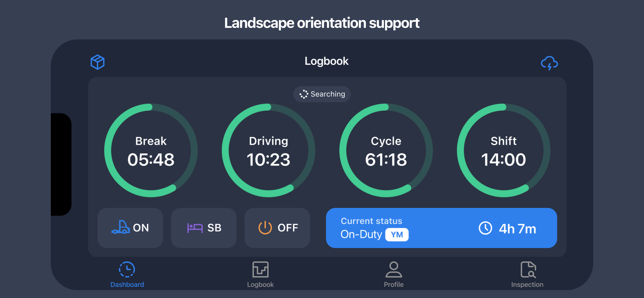Tap the clock icon beside 4h 7m

point(485,228)
